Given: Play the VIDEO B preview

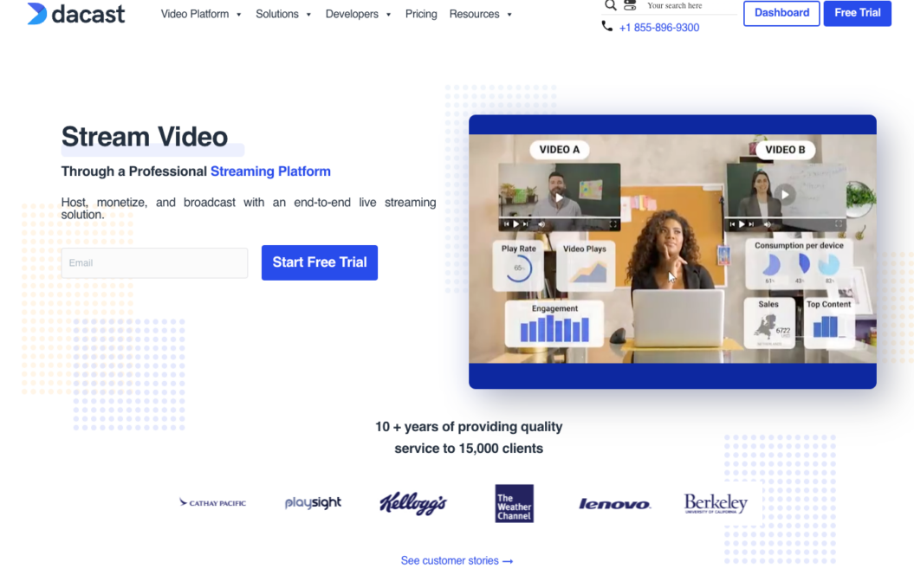Looking at the screenshot, I should [x=785, y=195].
